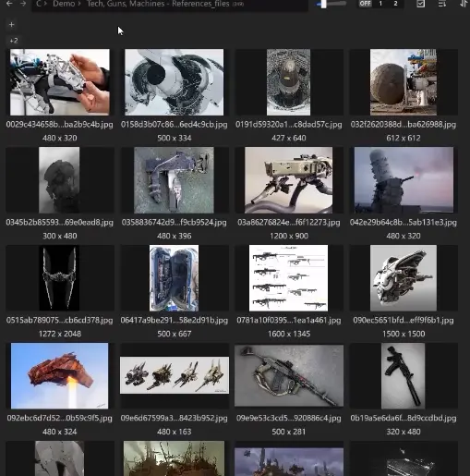470x476 pixels.
Task: Open the list sort options icon
Action: click(x=442, y=4)
